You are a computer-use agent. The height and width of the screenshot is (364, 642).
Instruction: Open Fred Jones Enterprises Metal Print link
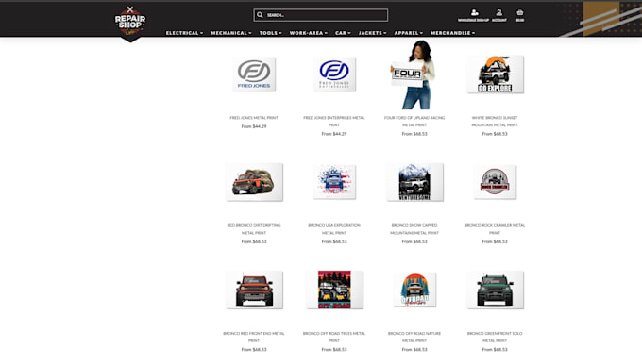334,122
